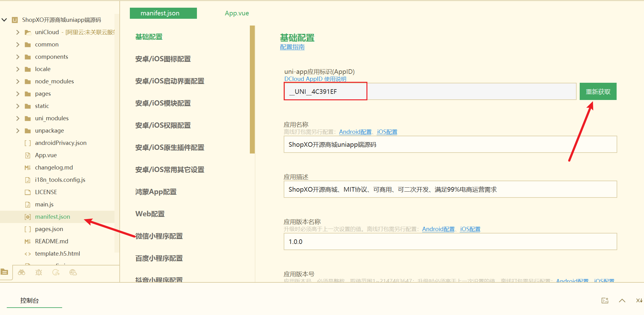Switch to the App.vue editor tab
The width and height of the screenshot is (644, 315).
click(x=237, y=13)
